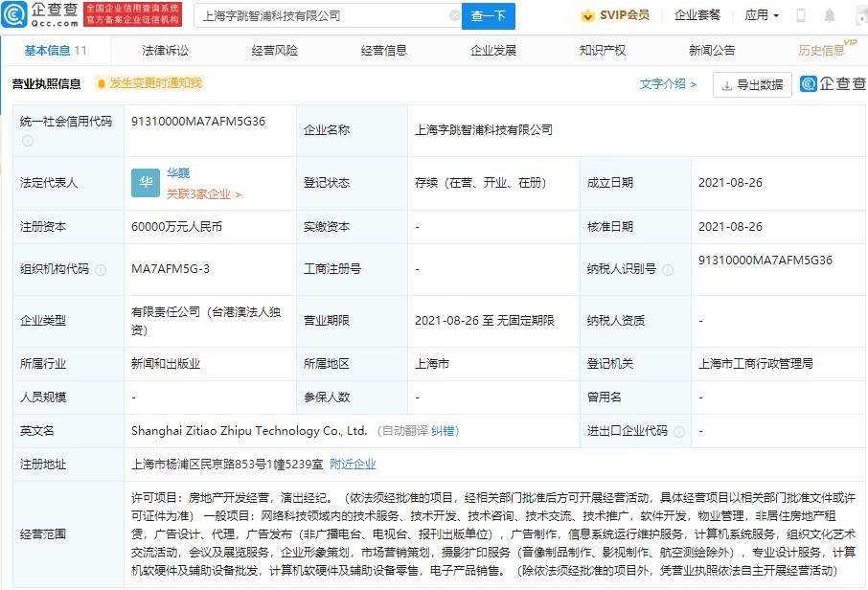Click the registered address 上海市杨浦区民京路853号
868x590 pixels.
coord(227,465)
